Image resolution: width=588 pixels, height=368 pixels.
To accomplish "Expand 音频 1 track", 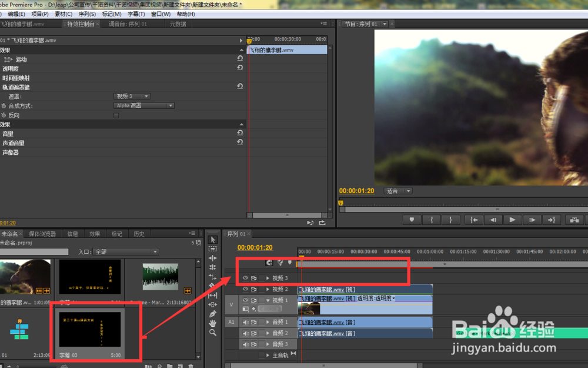I will pos(268,322).
